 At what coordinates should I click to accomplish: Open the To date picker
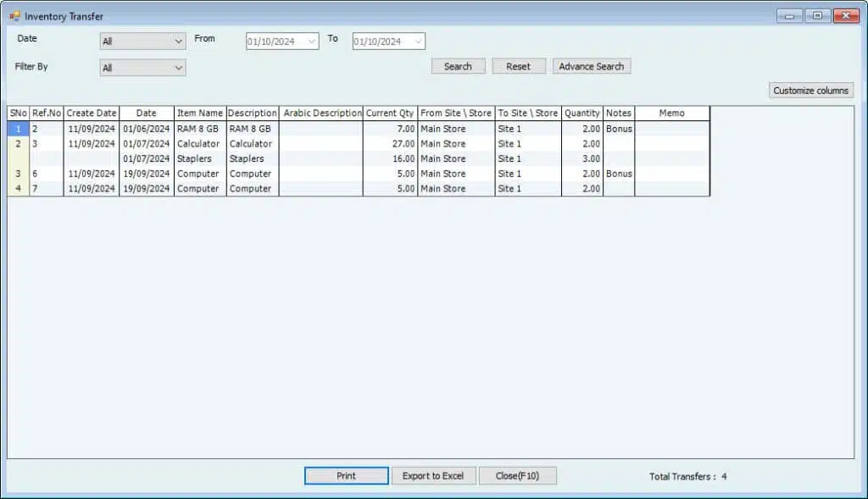click(x=388, y=41)
